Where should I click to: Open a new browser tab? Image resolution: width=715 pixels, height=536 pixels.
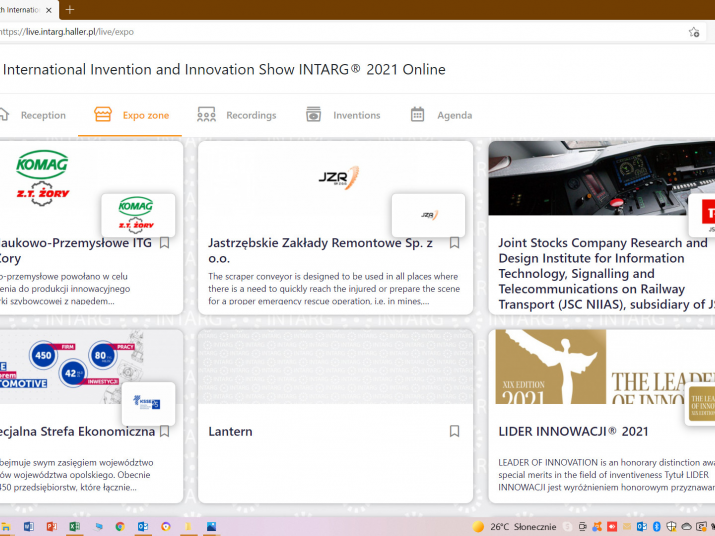pyautogui.click(x=69, y=10)
